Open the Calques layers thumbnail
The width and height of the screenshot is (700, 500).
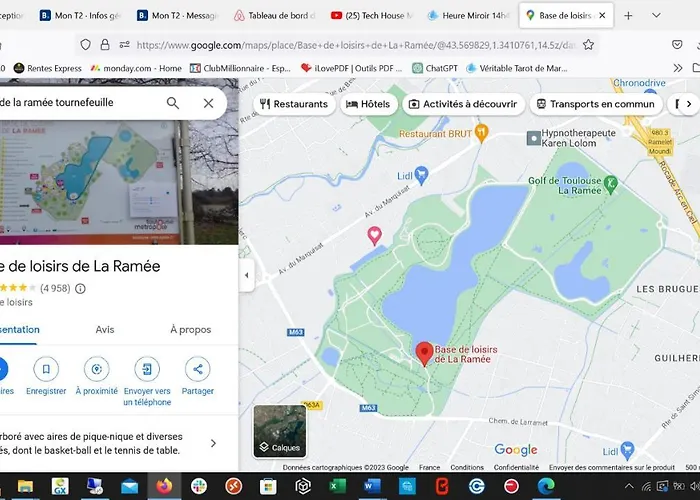tap(280, 431)
